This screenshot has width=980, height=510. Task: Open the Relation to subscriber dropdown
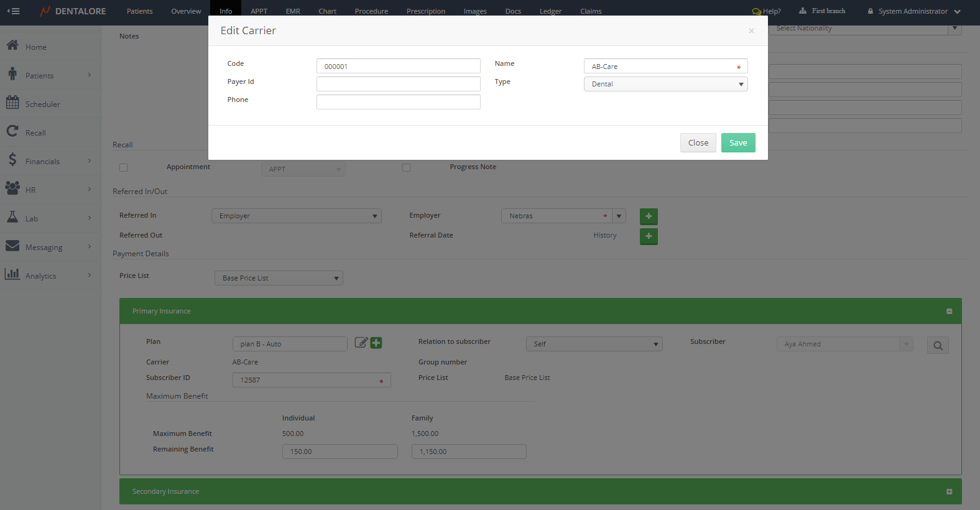[x=594, y=344]
